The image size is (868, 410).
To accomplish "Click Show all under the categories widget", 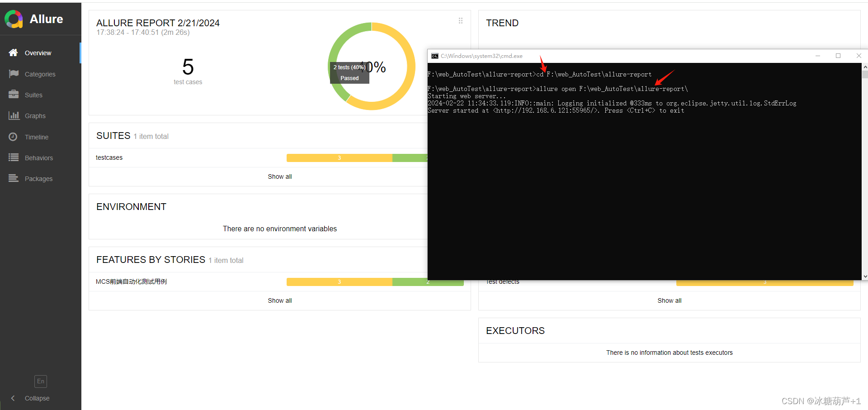I will coord(670,300).
